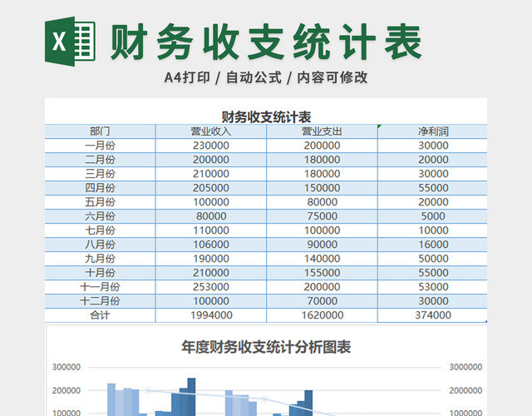
Task: Click 六月份 income cell showing 80000
Action: pyautogui.click(x=210, y=216)
